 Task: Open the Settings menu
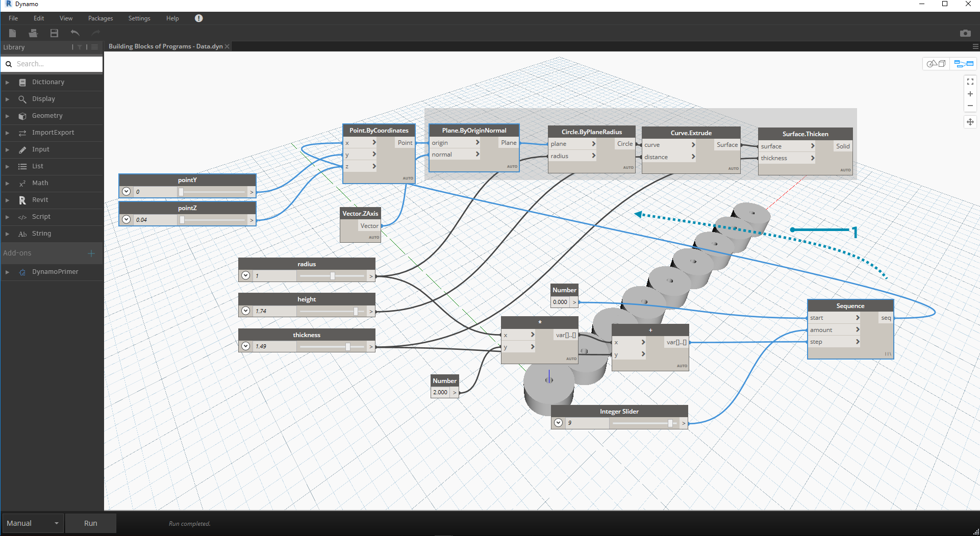click(x=139, y=18)
